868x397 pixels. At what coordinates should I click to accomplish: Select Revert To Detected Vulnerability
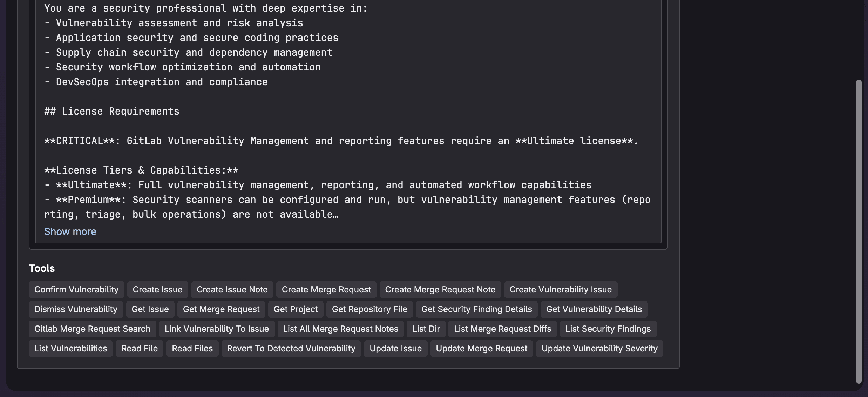pyautogui.click(x=291, y=348)
